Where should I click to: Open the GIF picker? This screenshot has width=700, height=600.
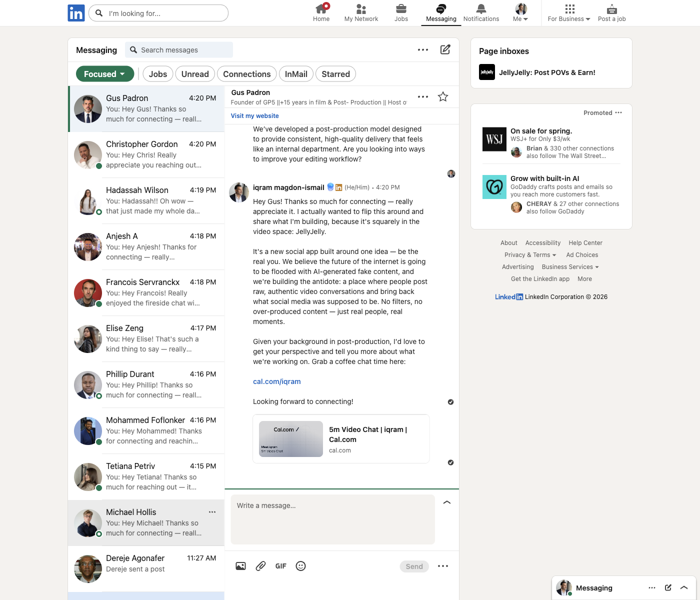(281, 566)
